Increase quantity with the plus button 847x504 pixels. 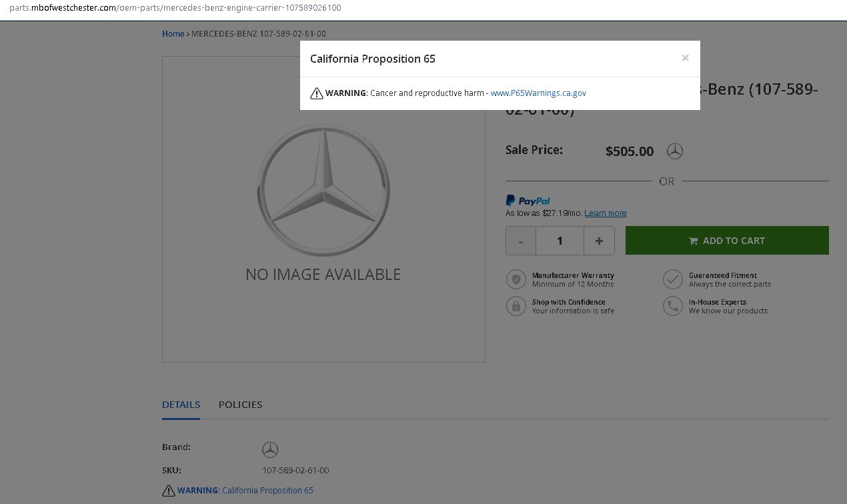[x=599, y=241]
